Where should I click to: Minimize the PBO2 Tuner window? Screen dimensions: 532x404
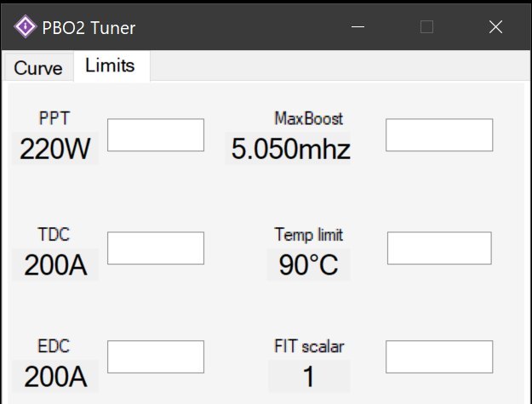click(358, 26)
